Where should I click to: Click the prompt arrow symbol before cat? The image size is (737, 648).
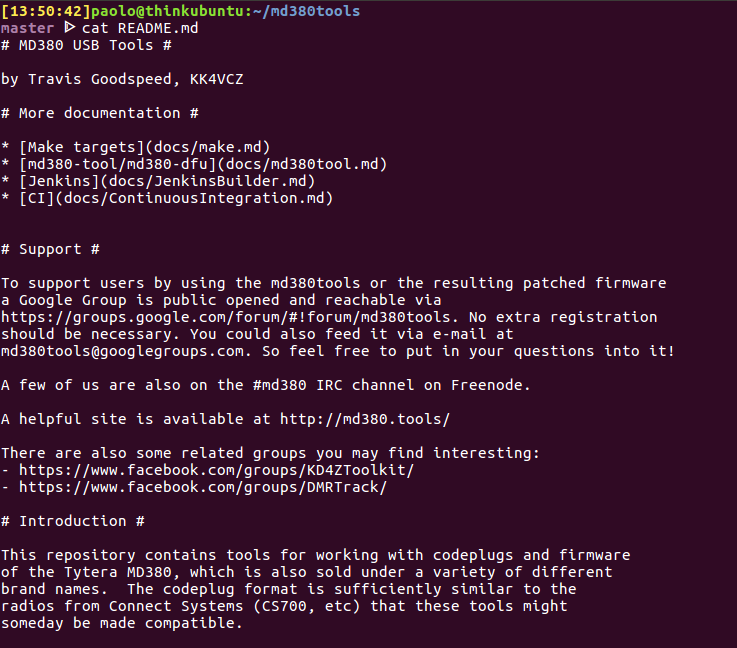pyautogui.click(x=70, y=28)
